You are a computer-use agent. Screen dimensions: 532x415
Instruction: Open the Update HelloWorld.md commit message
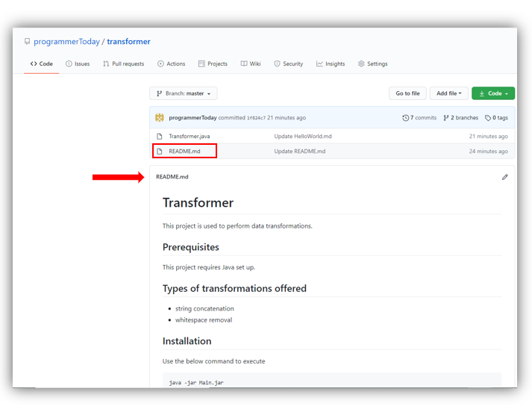[x=303, y=137]
